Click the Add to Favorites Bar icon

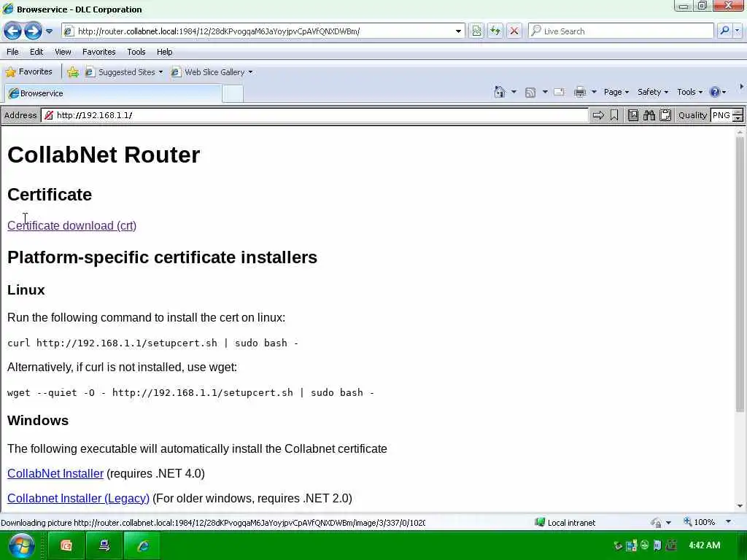point(73,72)
